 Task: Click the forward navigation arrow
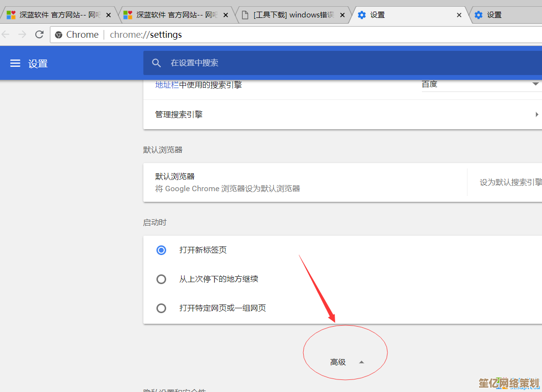click(x=22, y=34)
